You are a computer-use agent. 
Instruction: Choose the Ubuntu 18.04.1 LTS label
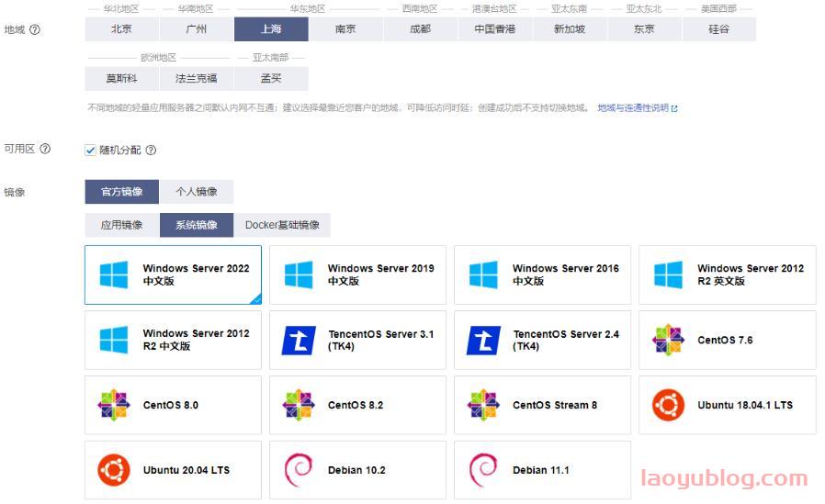coord(745,405)
